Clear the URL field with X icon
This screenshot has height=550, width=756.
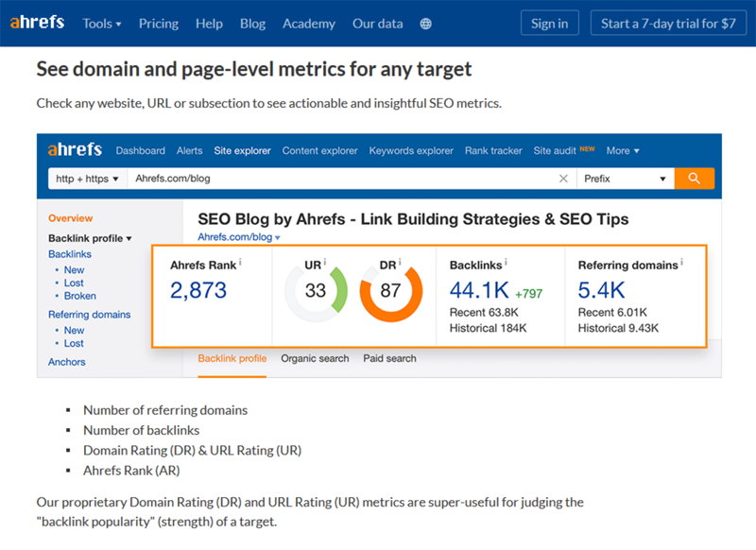(563, 179)
